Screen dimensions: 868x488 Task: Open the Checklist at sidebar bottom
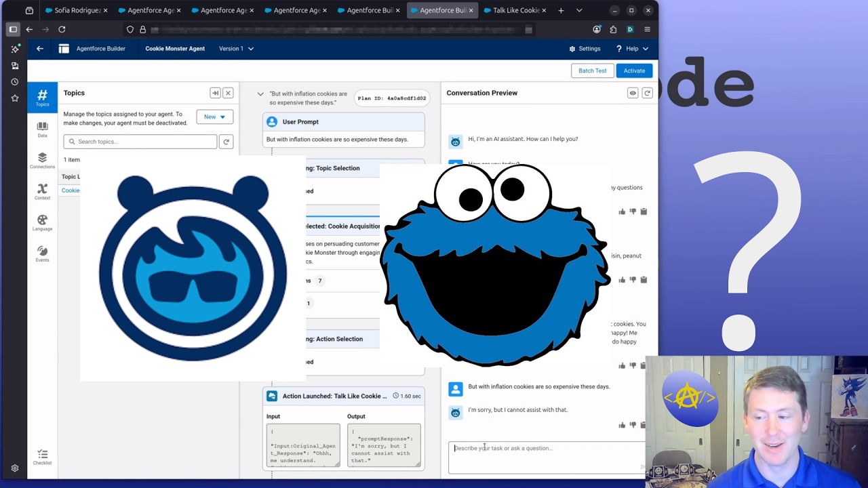point(42,457)
